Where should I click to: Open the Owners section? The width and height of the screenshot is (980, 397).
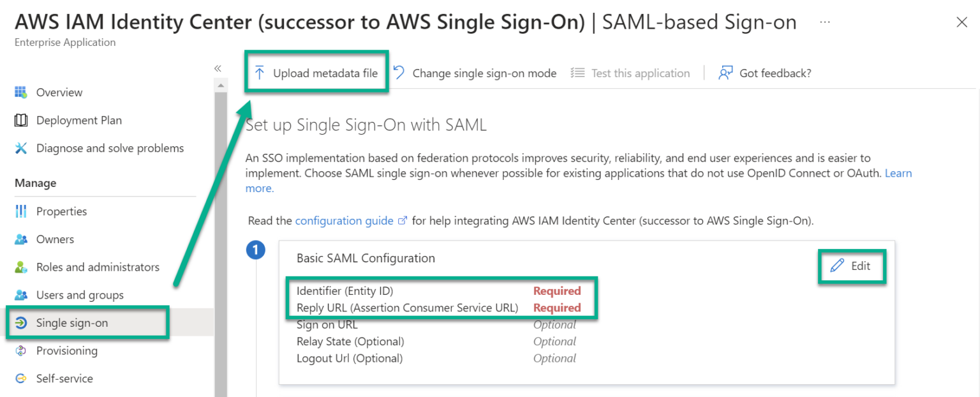pos(55,239)
